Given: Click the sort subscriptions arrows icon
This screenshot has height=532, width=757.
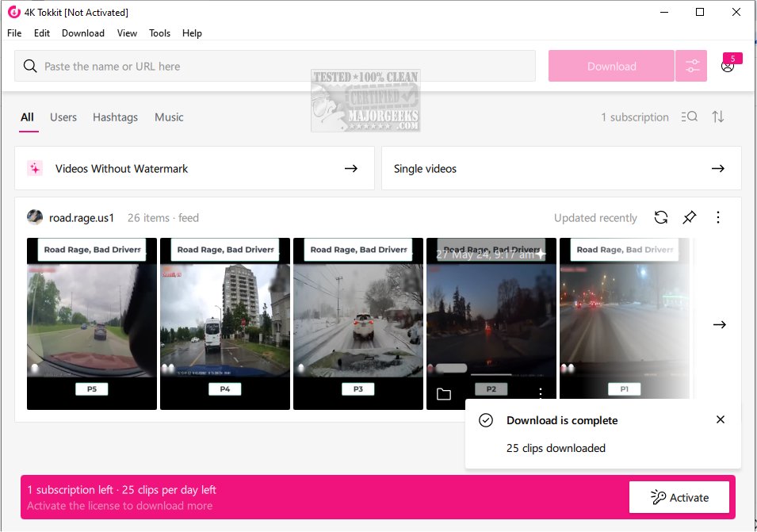Looking at the screenshot, I should coord(718,117).
